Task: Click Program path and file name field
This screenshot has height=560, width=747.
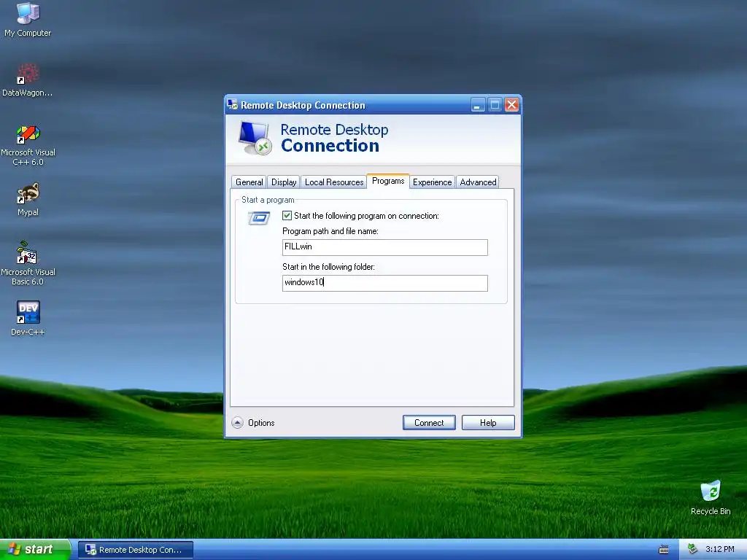Action: point(385,247)
